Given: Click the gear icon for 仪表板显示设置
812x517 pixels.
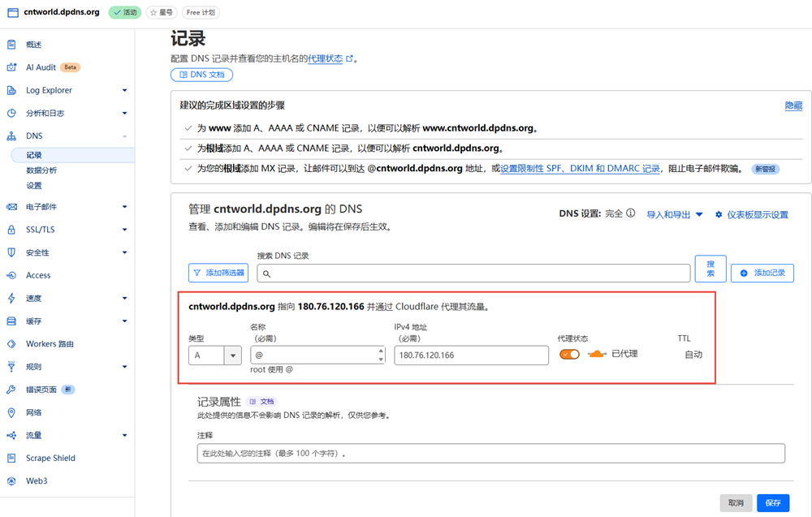Looking at the screenshot, I should point(719,214).
